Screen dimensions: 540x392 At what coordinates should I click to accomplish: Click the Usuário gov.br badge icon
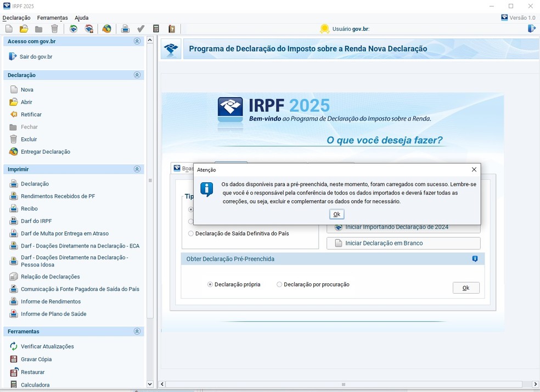(324, 29)
